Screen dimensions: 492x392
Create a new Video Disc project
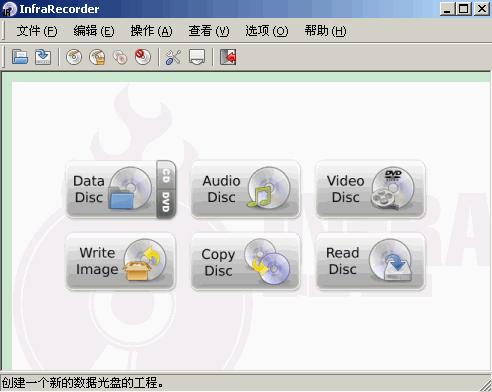pos(370,189)
